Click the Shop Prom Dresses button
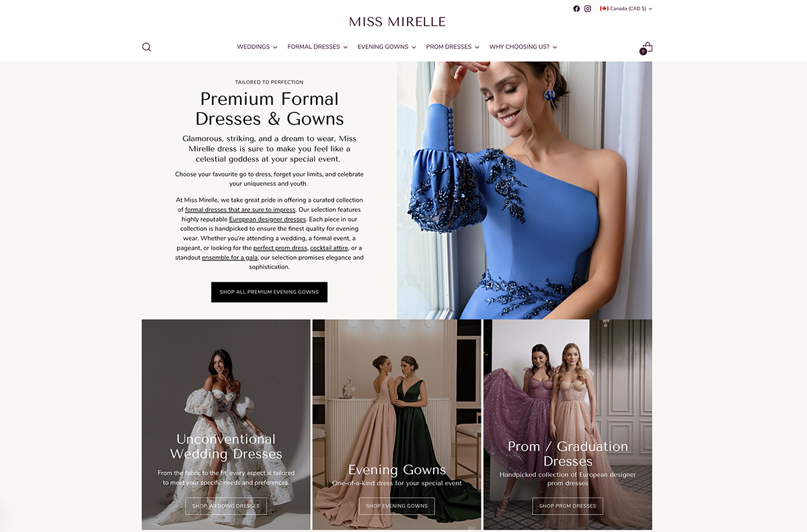The image size is (807, 532). (568, 506)
